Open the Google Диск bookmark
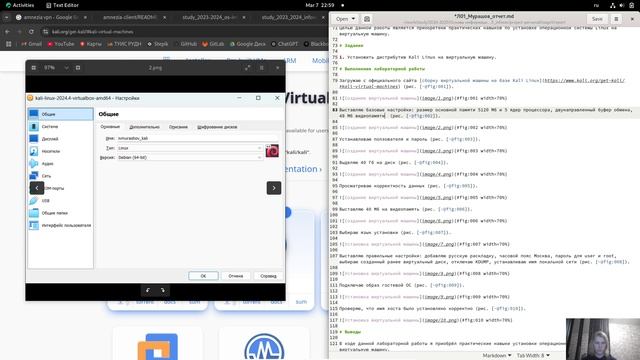Screen dimensions: 640x360 (247, 44)
